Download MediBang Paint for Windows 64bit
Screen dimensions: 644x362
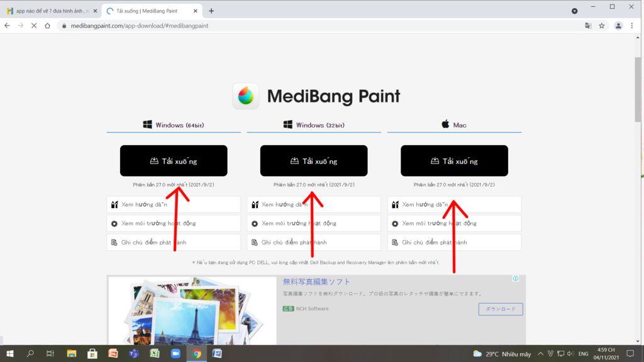[174, 160]
